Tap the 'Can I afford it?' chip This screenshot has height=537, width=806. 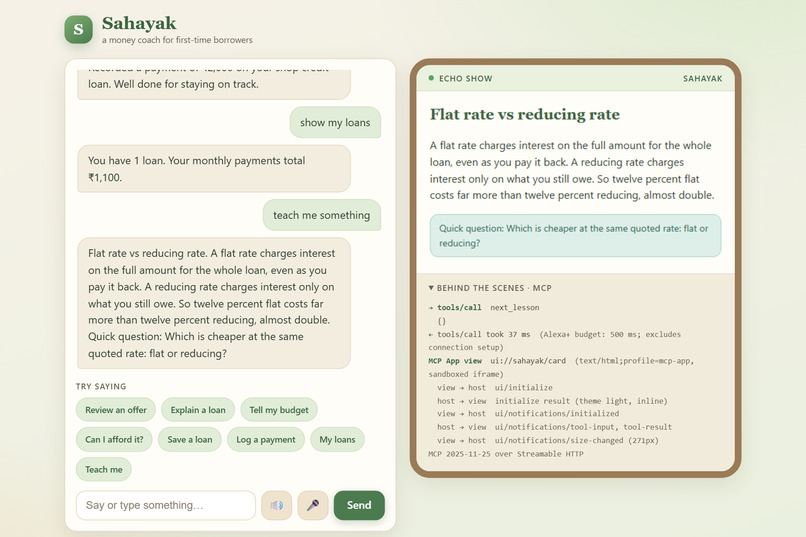click(x=114, y=439)
